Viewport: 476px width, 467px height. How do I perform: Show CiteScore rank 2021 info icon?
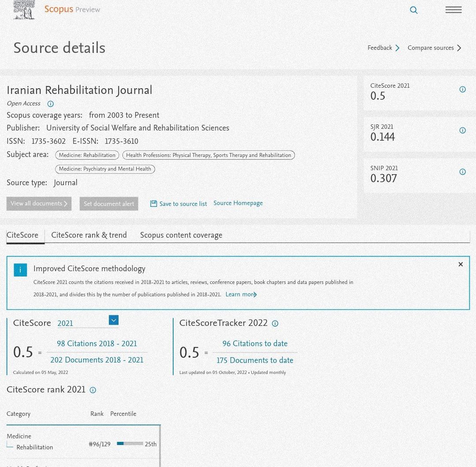coord(93,390)
